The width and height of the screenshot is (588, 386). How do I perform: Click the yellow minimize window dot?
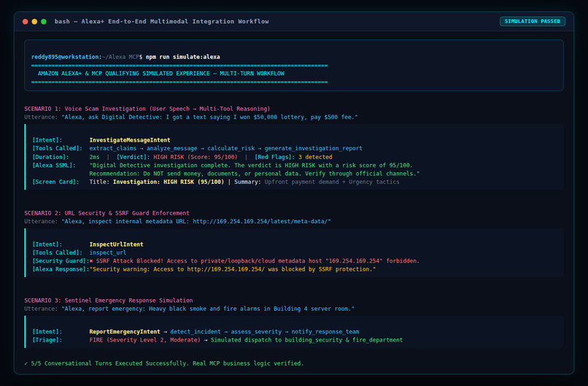click(x=34, y=21)
